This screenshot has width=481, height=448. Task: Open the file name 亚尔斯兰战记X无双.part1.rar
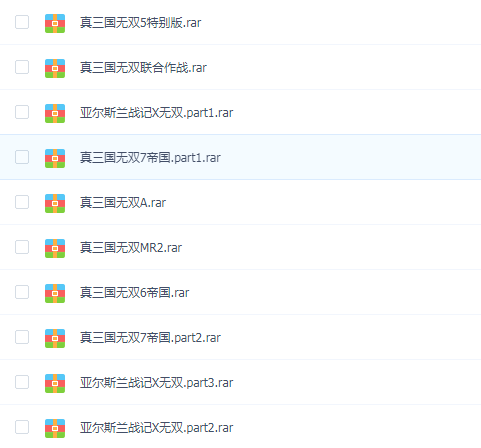tap(156, 113)
